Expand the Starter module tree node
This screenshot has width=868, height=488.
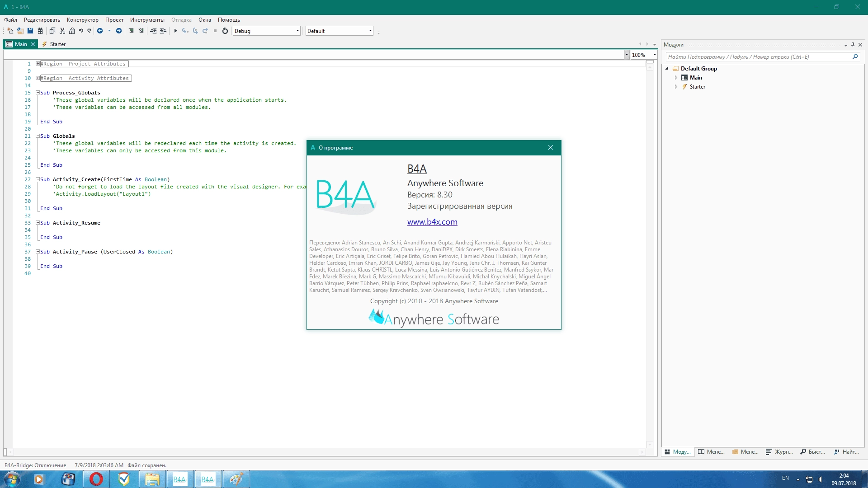pyautogui.click(x=676, y=87)
